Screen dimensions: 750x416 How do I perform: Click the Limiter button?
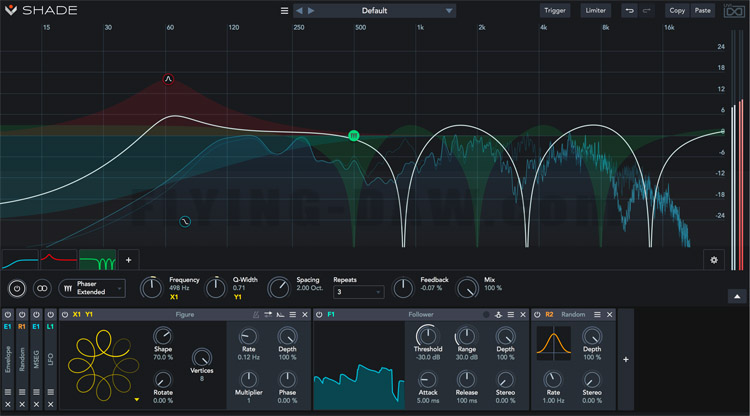(596, 11)
